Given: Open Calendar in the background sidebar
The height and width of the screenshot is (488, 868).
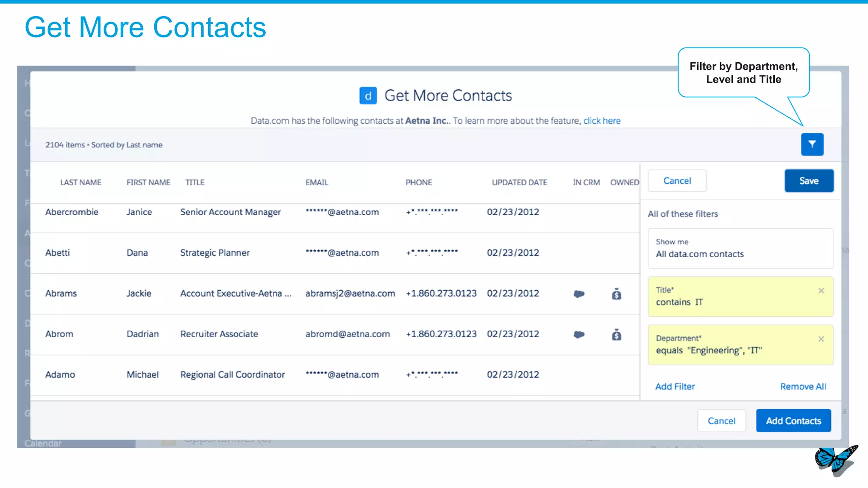Looking at the screenshot, I should pyautogui.click(x=43, y=443).
